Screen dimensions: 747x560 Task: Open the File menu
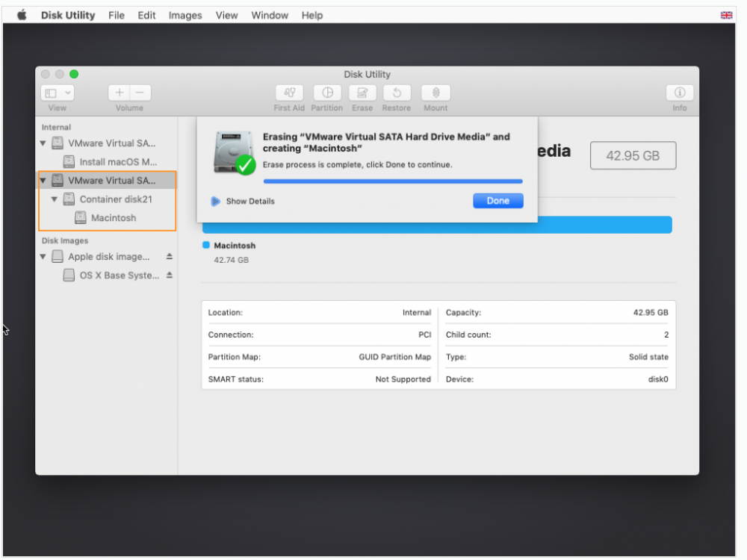(x=117, y=15)
